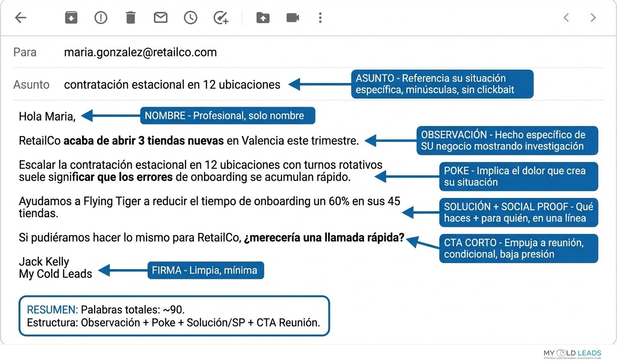Screen dimensions: 617x364
Task: Select the CTA CORTO callout
Action: click(x=518, y=249)
